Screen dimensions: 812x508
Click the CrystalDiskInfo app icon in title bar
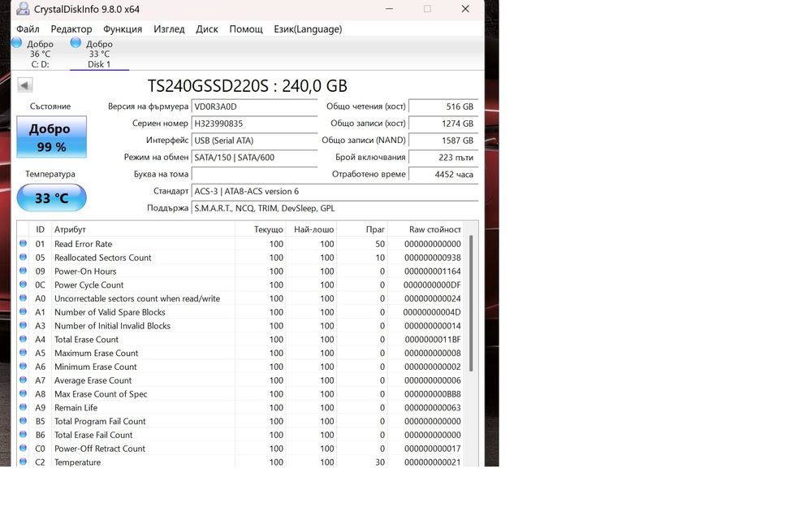point(23,9)
